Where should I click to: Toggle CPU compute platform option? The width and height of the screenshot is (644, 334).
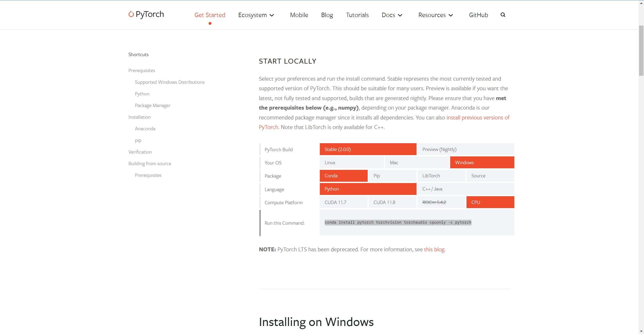coord(490,202)
